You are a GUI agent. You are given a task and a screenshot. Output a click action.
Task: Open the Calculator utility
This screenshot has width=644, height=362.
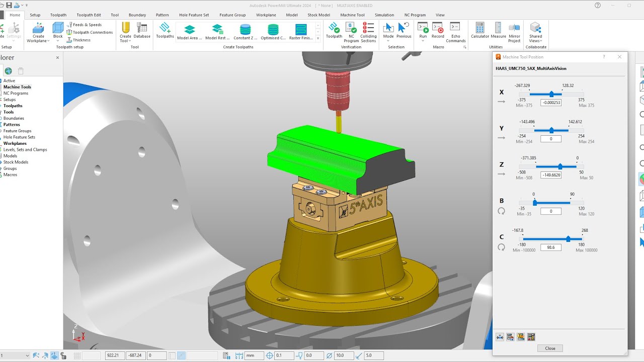point(480,30)
